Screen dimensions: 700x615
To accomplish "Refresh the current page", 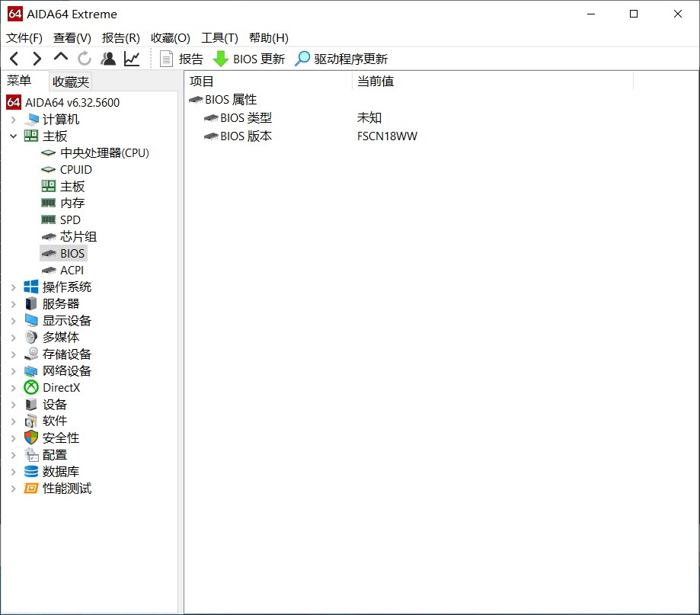I will coord(85,59).
